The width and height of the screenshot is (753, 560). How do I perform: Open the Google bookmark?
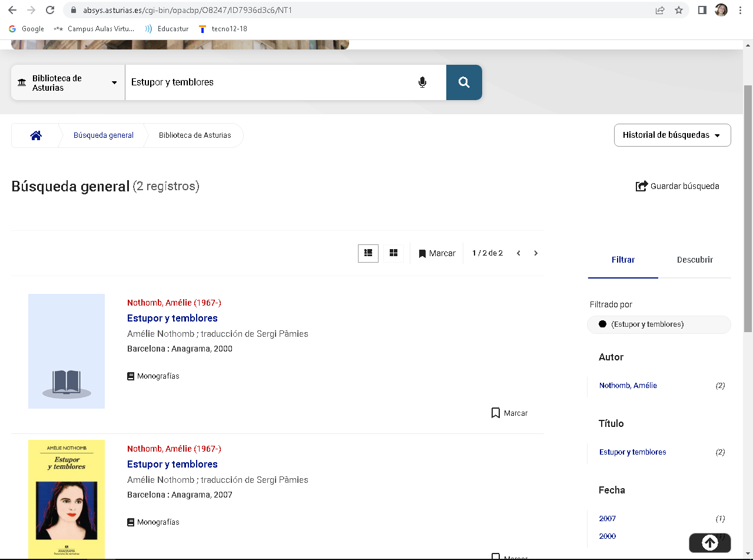click(x=26, y=29)
